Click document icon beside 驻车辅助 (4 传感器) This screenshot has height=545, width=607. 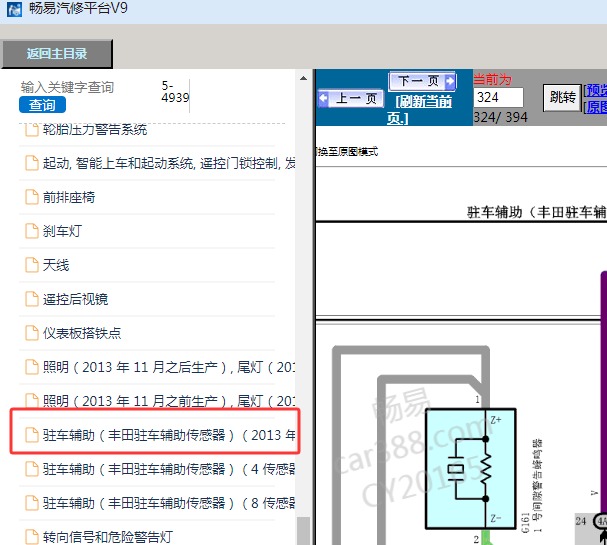pos(32,469)
